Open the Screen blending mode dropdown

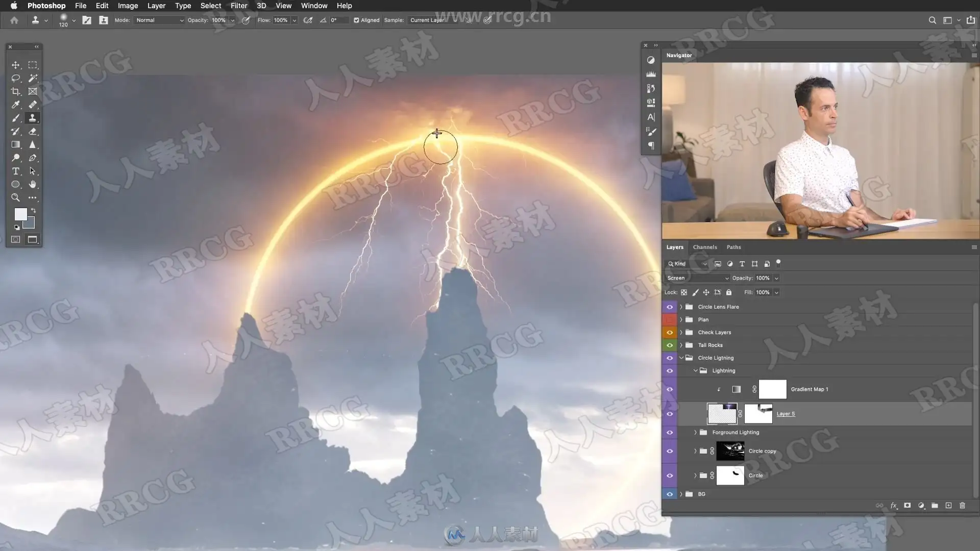click(x=697, y=278)
